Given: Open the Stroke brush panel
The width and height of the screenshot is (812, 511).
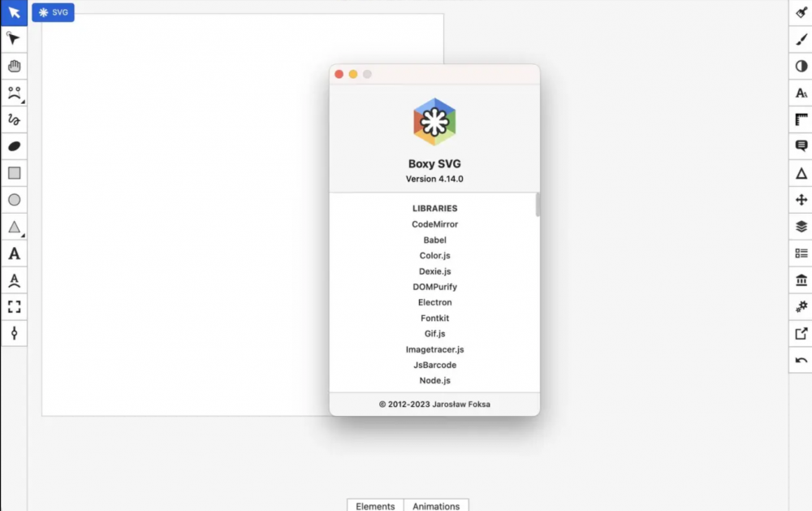Looking at the screenshot, I should coord(801,39).
